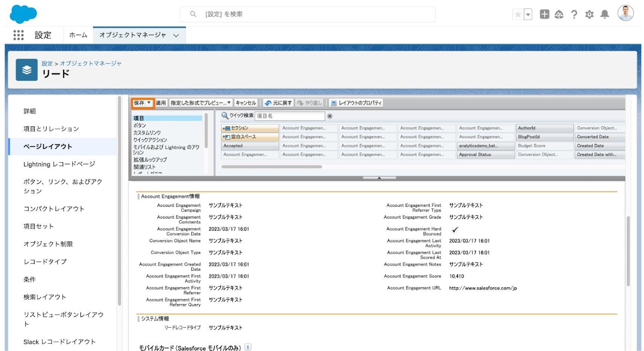Open the 指定した形式でプレビュー dropdown
The height and width of the screenshot is (351, 644).
(x=201, y=103)
